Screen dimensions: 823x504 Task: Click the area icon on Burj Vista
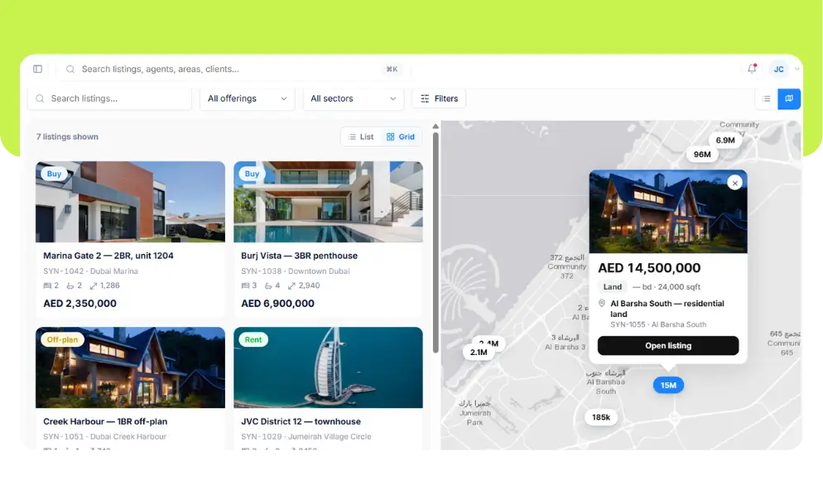(x=291, y=286)
